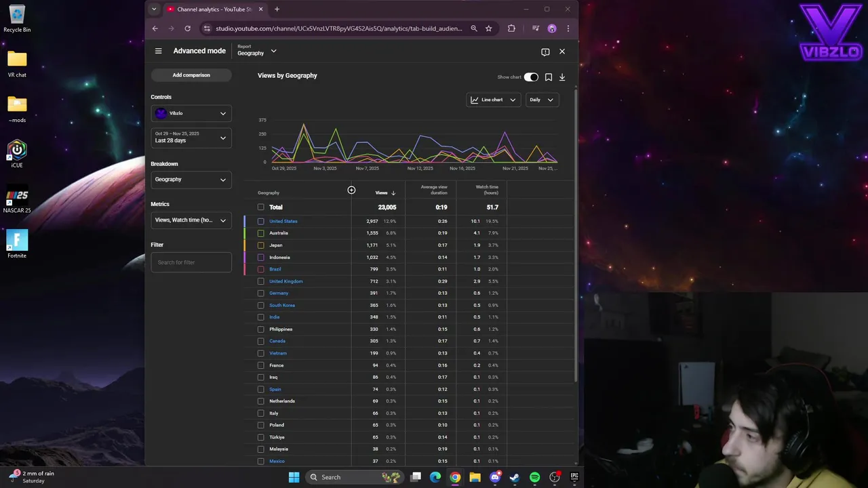Open the Brazil country link
The width and height of the screenshot is (868, 488).
click(x=275, y=269)
